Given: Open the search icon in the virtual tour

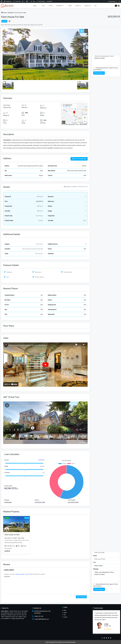Looking at the screenshot, I should coord(7,405).
